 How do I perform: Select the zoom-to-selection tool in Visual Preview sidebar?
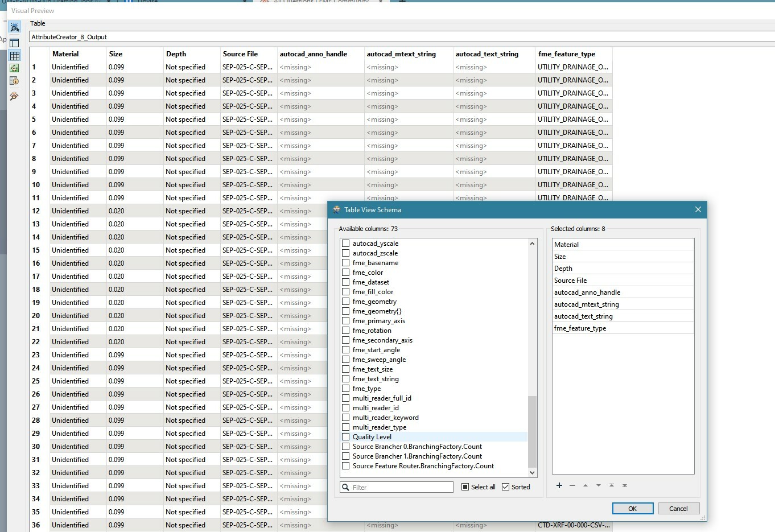[x=15, y=27]
